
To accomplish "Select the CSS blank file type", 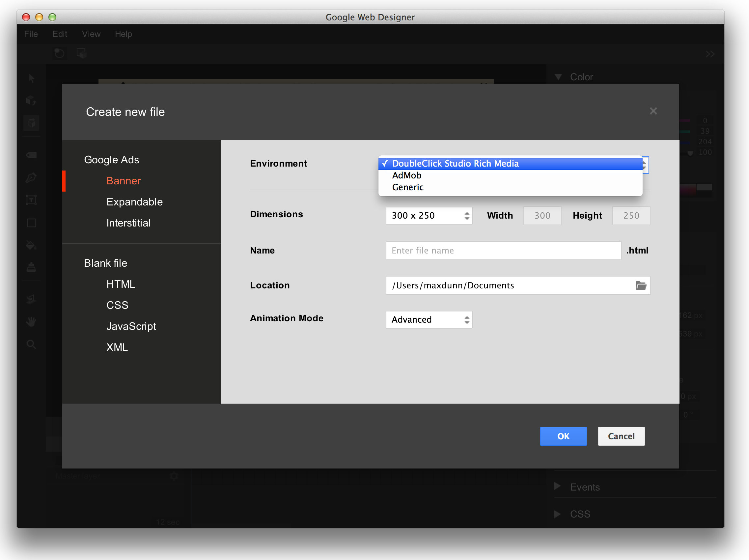I will (x=117, y=305).
